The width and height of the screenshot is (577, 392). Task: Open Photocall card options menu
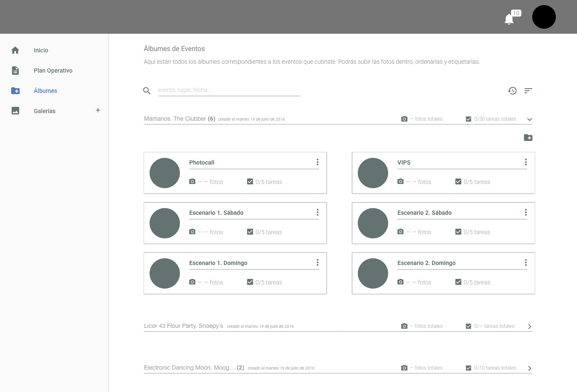[318, 162]
